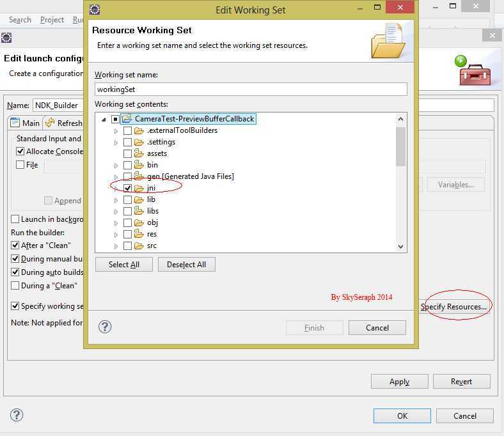Viewport: 504px width, 436px height.
Task: Click the Specify Resources button
Action: pyautogui.click(x=455, y=307)
